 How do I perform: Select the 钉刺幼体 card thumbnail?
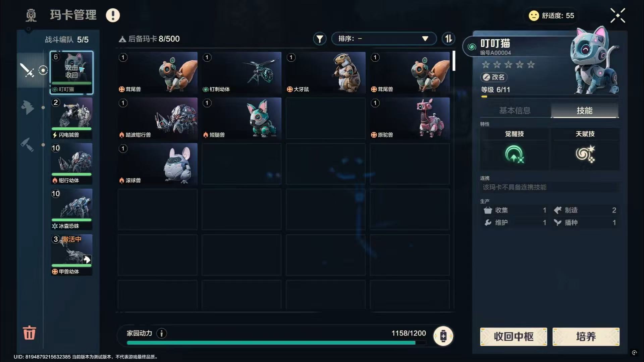pos(241,73)
